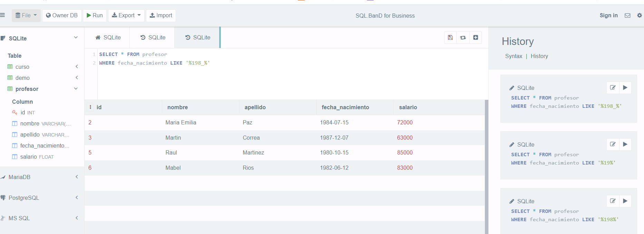
Task: Select the salary value 85000
Action: (405, 152)
